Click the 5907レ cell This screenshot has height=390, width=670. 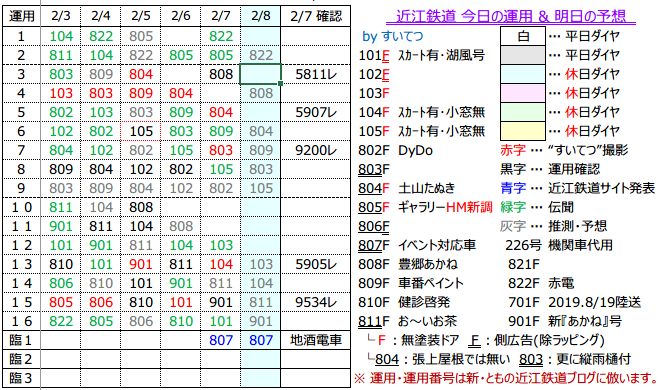click(x=316, y=112)
